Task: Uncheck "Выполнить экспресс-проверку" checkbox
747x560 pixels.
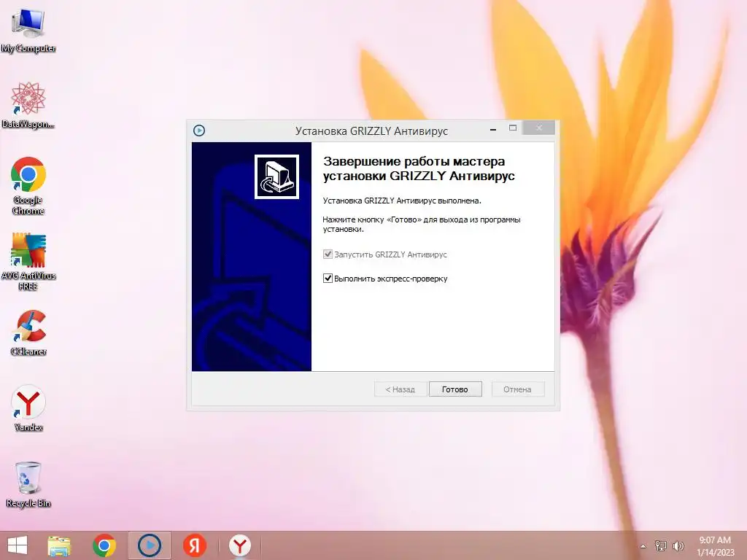Action: coord(328,278)
